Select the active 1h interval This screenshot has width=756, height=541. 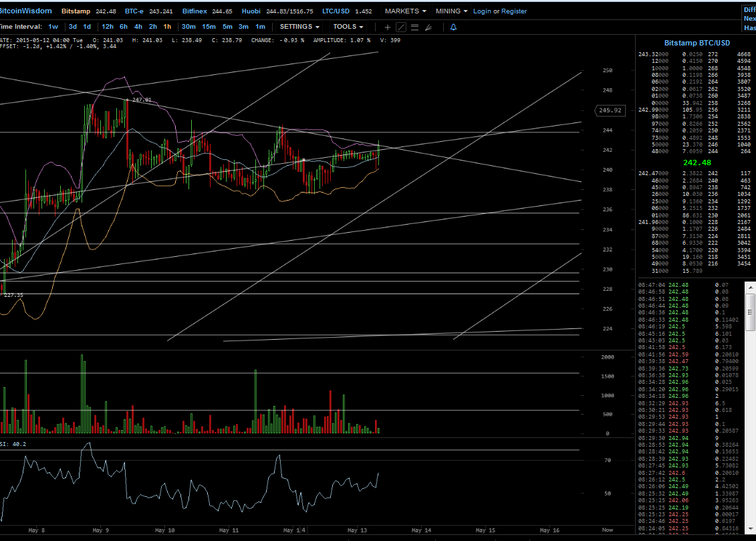(167, 27)
